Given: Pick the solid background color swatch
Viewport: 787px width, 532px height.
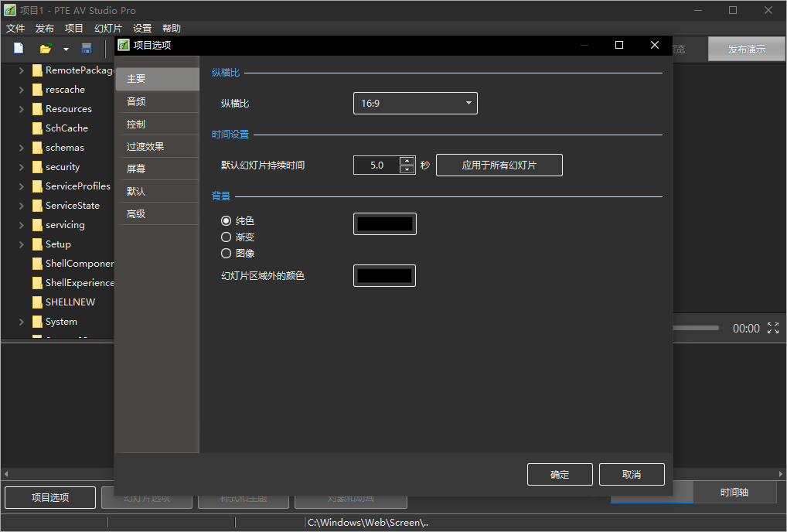Looking at the screenshot, I should [x=384, y=223].
